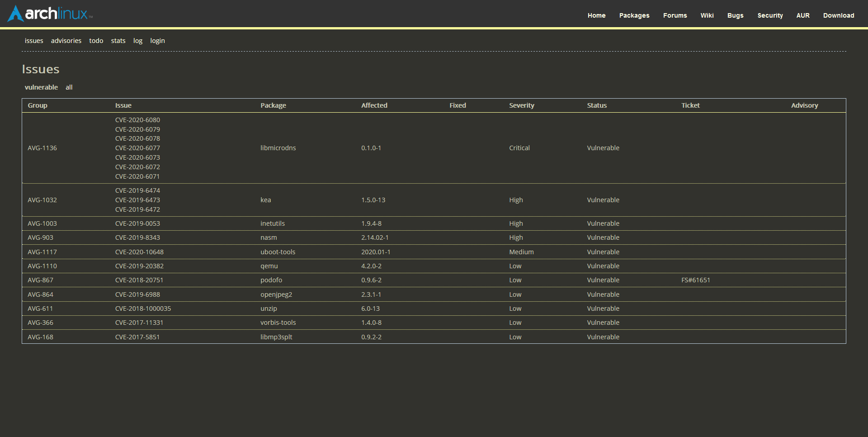Open CVE-2020-6079 issue
This screenshot has height=437, width=868.
137,129
